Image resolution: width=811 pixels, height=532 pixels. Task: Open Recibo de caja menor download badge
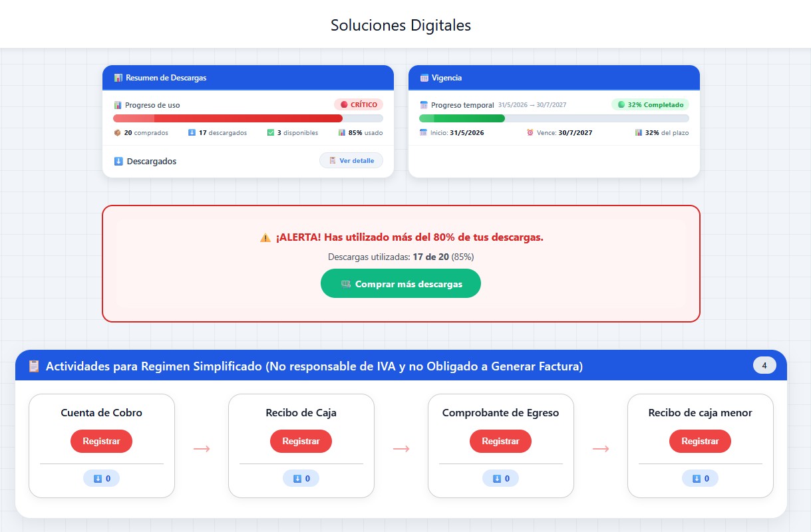700,478
